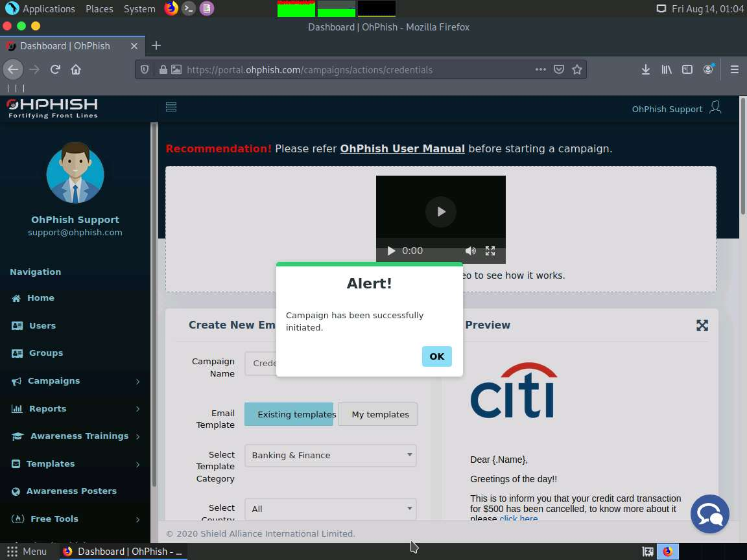Click the Home house icon in sidebar
This screenshot has width=747, height=560.
(x=16, y=298)
